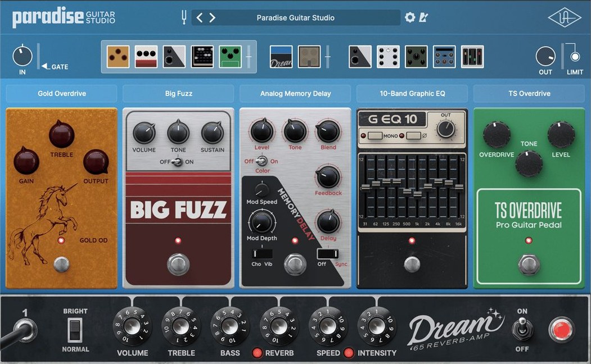
Task: Select Gold Overdrive pedal thumbnail in chain
Action: (118, 57)
